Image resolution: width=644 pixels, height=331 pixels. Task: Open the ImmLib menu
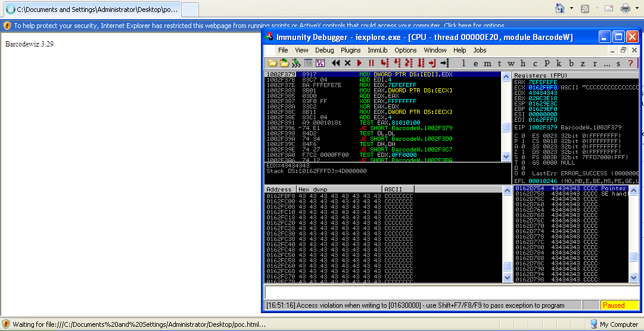coord(378,50)
